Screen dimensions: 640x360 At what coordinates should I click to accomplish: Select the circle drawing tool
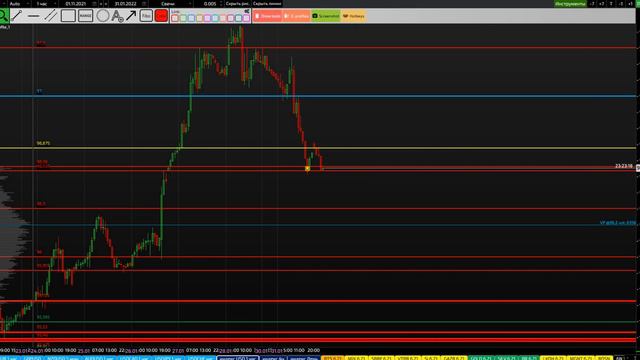tap(103, 16)
